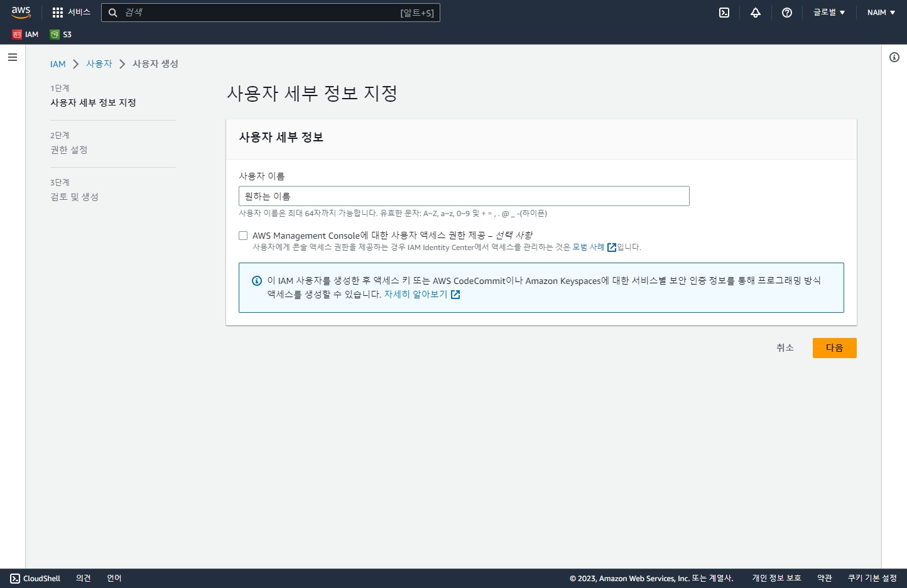
Task: Click the 64자 username hint text
Action: tap(393, 214)
